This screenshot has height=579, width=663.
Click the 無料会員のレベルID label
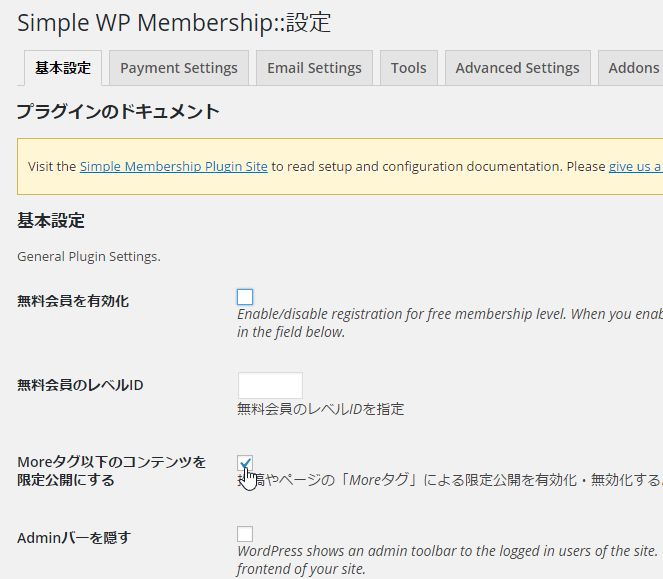click(x=80, y=385)
